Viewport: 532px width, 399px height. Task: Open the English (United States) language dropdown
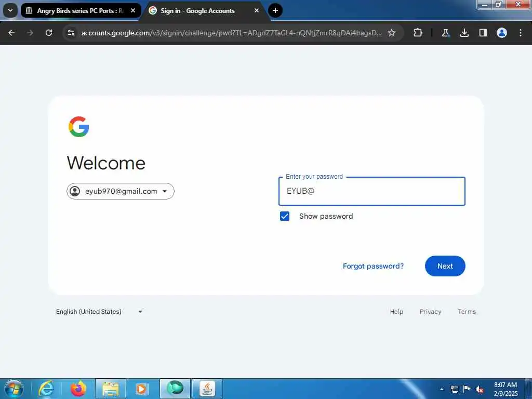click(99, 312)
